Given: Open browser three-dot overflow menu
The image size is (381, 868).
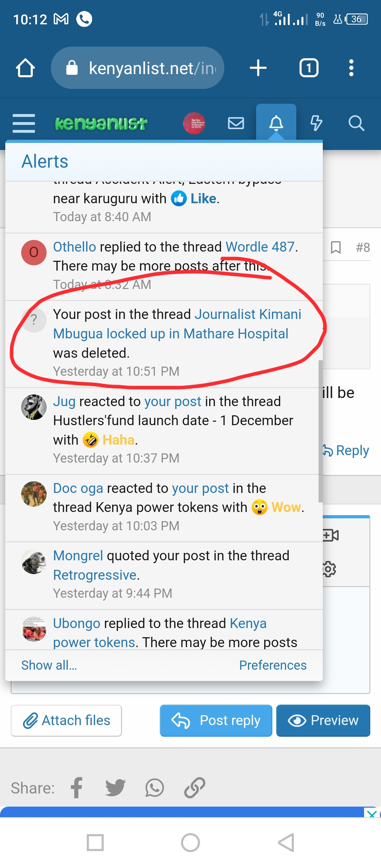Looking at the screenshot, I should 351,68.
